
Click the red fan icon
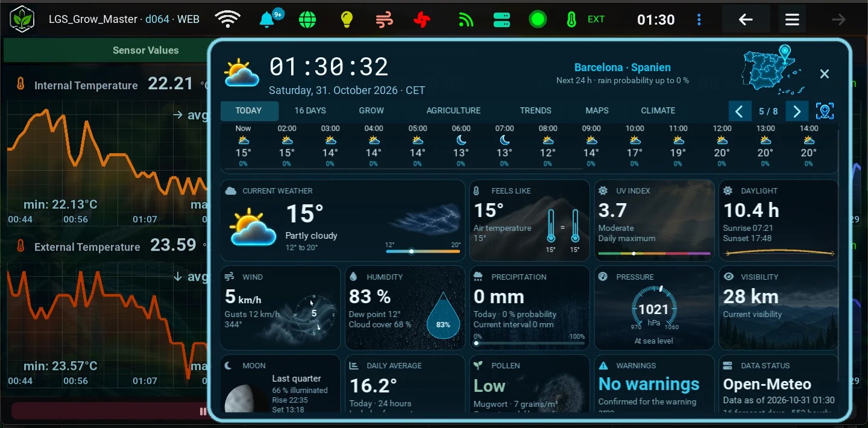click(423, 19)
